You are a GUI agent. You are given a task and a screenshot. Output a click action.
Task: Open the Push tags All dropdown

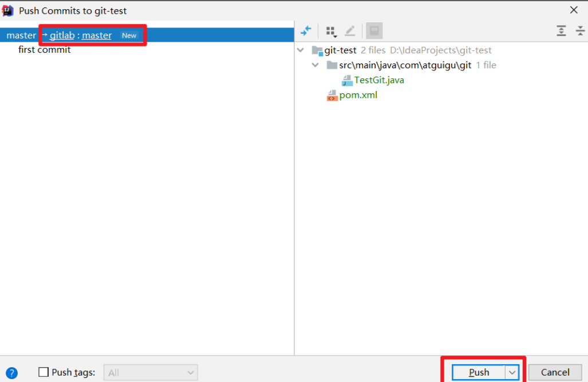pyautogui.click(x=151, y=373)
